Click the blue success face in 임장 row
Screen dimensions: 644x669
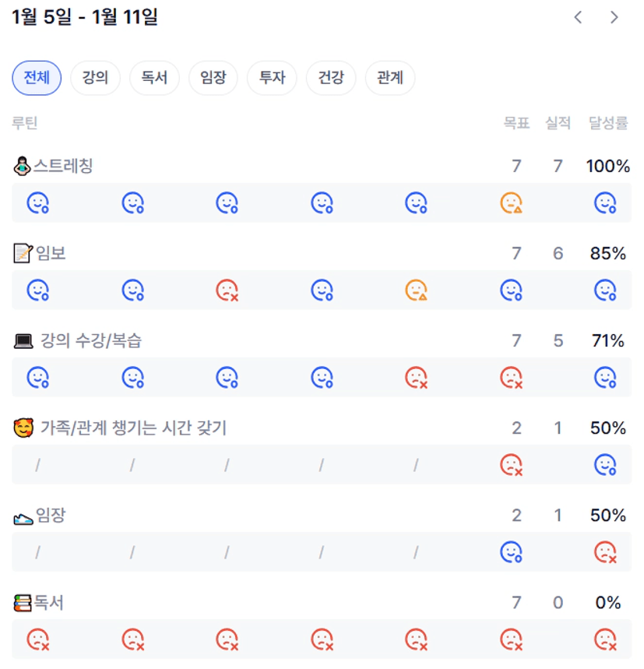[x=511, y=552]
